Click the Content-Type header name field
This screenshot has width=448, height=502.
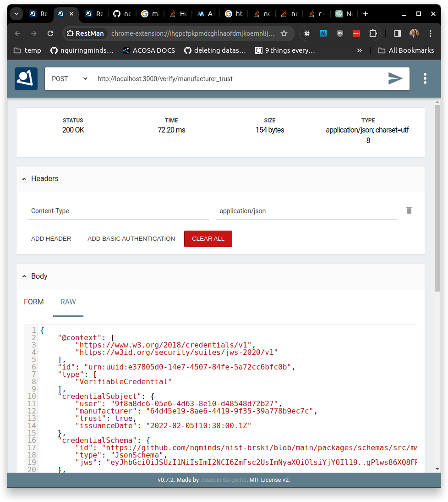click(118, 211)
